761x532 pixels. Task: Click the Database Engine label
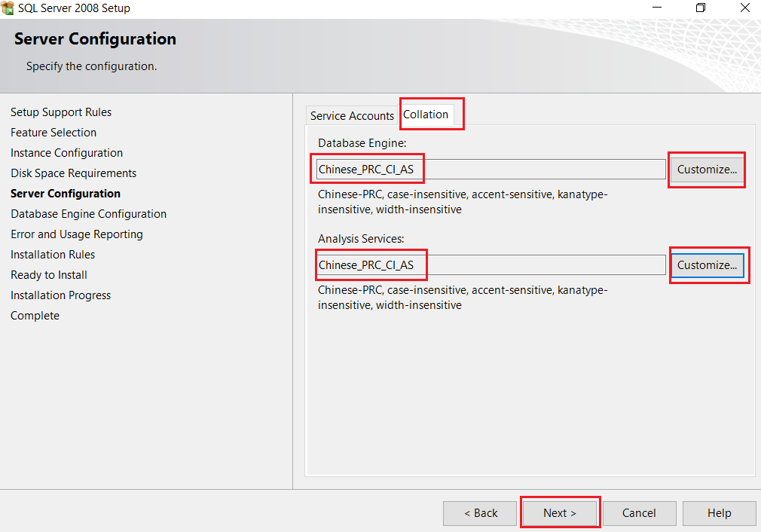[362, 143]
